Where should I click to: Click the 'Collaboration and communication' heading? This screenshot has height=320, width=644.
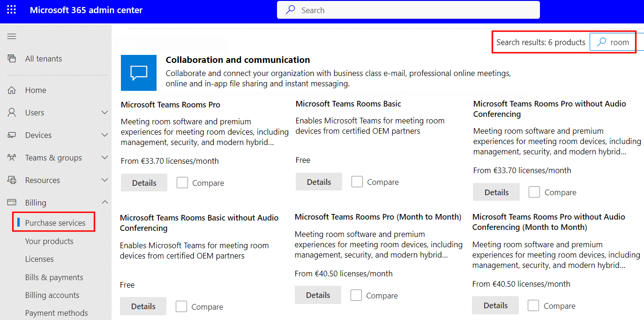tap(238, 60)
